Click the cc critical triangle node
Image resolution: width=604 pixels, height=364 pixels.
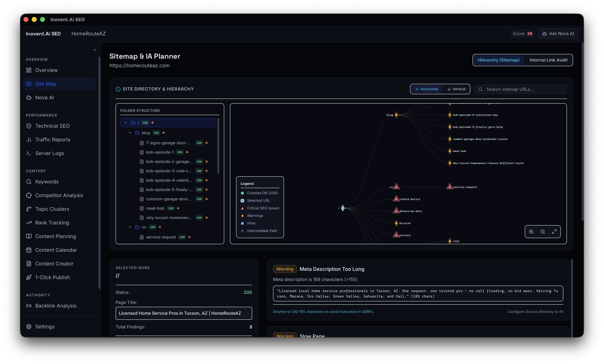(396, 186)
